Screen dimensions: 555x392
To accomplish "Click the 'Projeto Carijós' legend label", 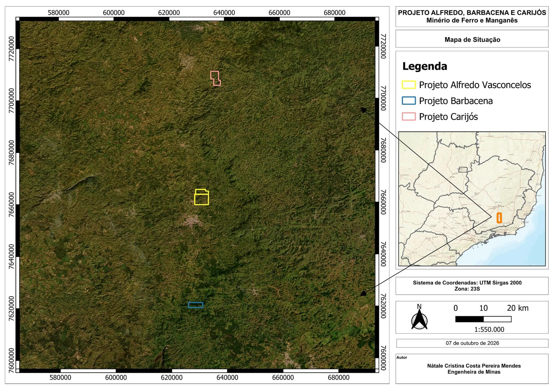I will tap(448, 117).
